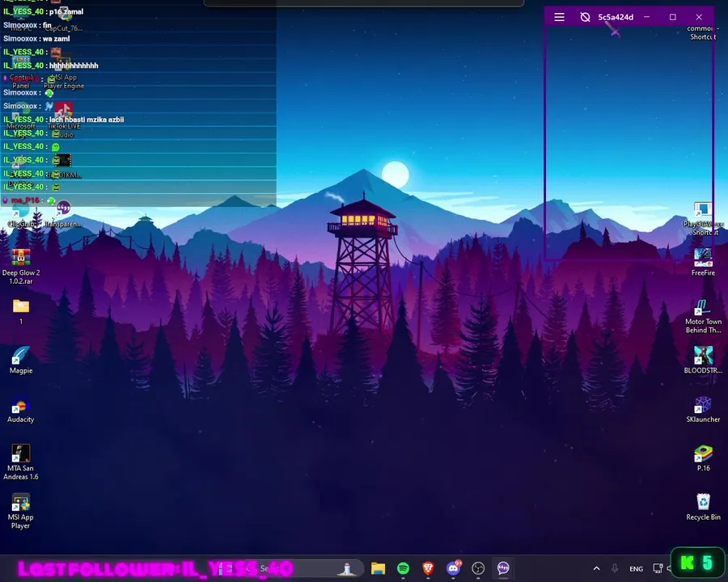The image size is (728, 582).
Task: Click chat line 'Simooxox : wa zaml'
Action: [x=36, y=39]
